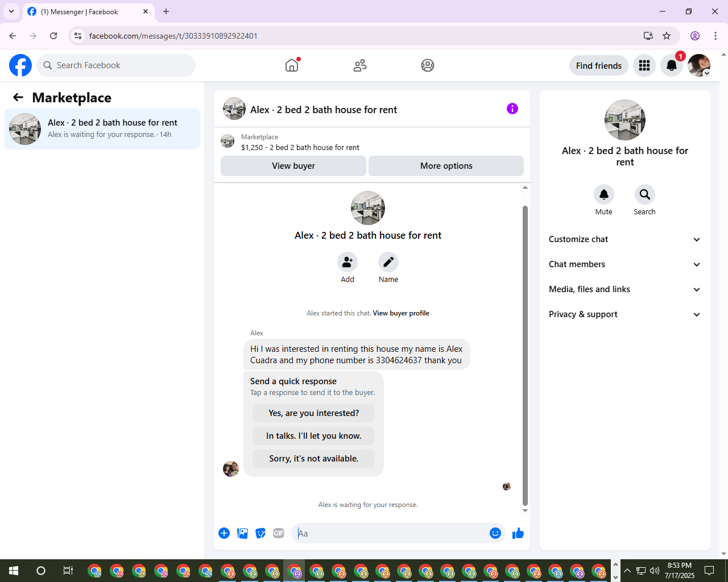Open the Chrome tab search dropdown
728x582 pixels.
[11, 11]
